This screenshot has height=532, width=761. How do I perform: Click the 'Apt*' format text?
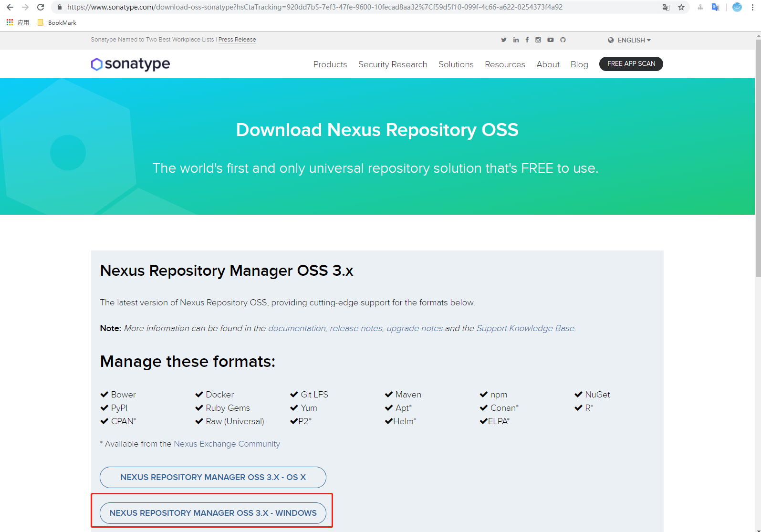click(x=404, y=408)
